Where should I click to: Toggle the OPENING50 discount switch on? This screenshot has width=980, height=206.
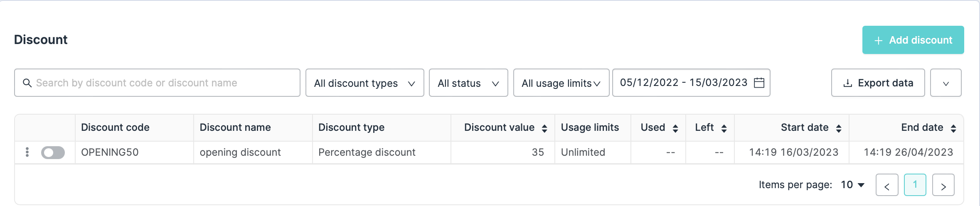[x=53, y=152]
